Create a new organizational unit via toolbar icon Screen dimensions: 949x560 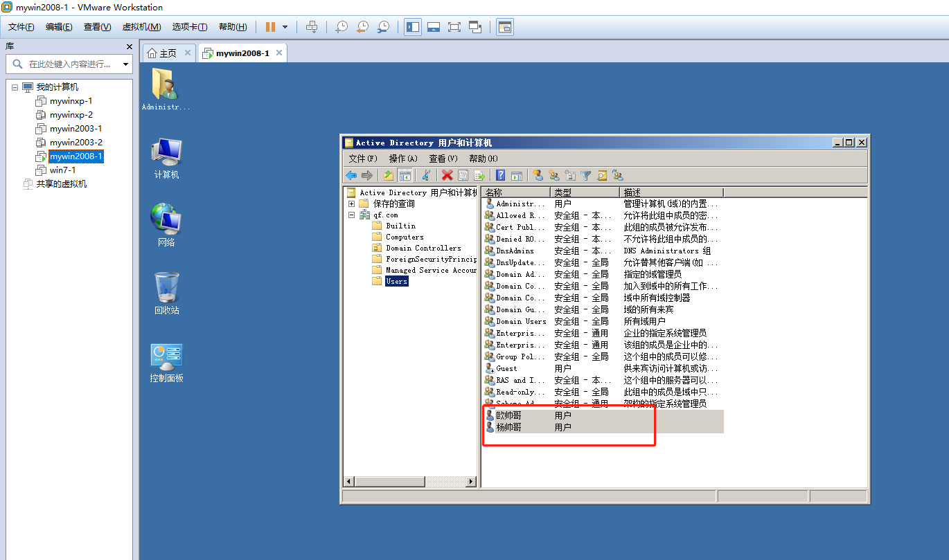tap(570, 175)
